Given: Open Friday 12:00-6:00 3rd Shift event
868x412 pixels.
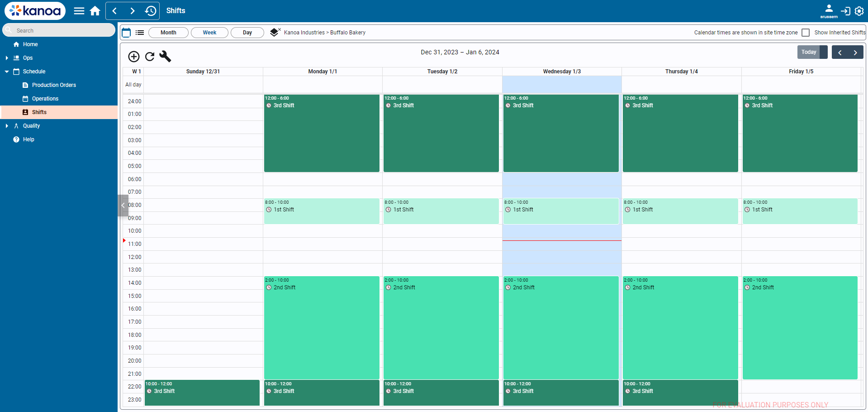Looking at the screenshot, I should click(x=800, y=133).
